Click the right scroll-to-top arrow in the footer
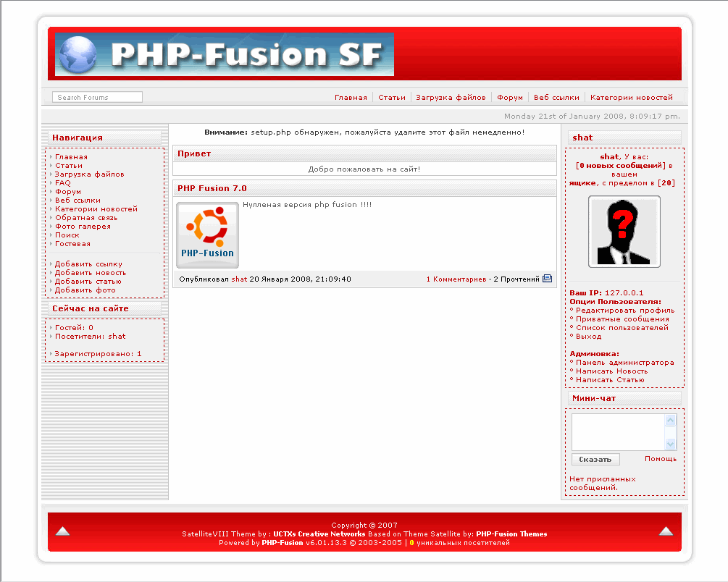728x582 pixels. coord(666,531)
